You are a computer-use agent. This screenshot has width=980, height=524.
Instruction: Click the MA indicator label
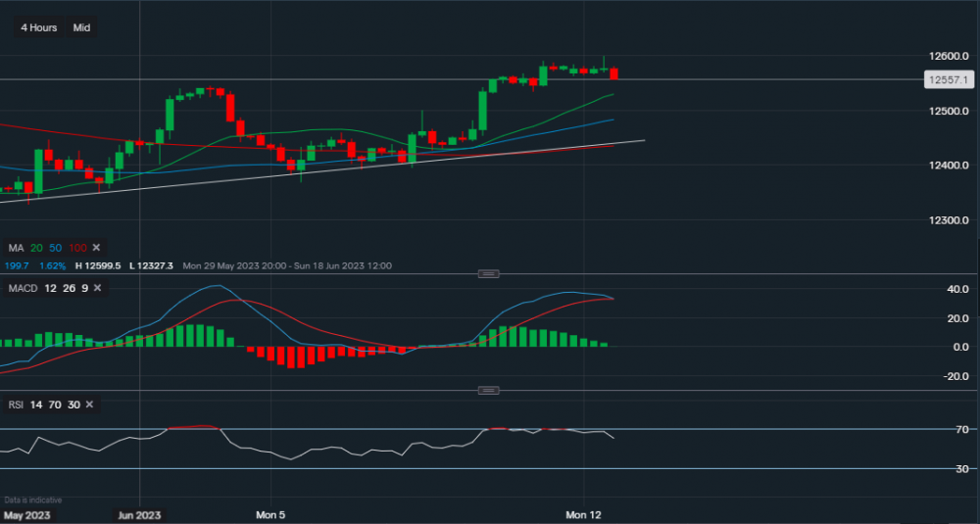click(x=15, y=248)
